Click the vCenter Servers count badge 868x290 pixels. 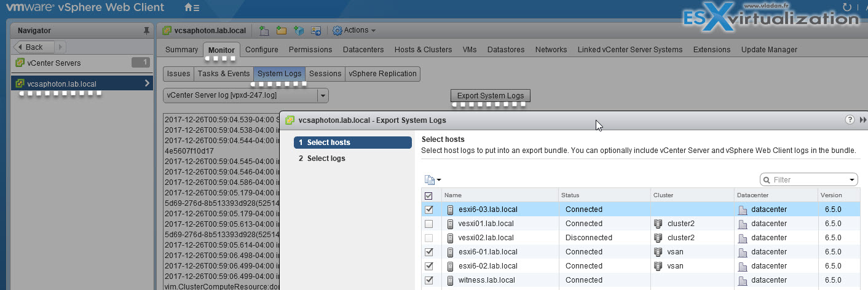click(141, 63)
